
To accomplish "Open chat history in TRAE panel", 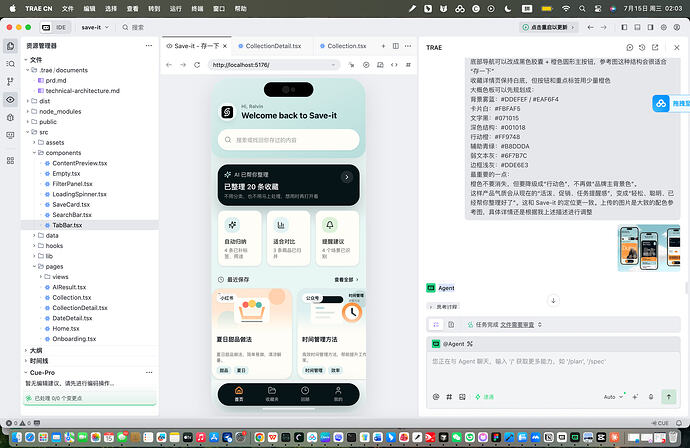I will click(642, 48).
